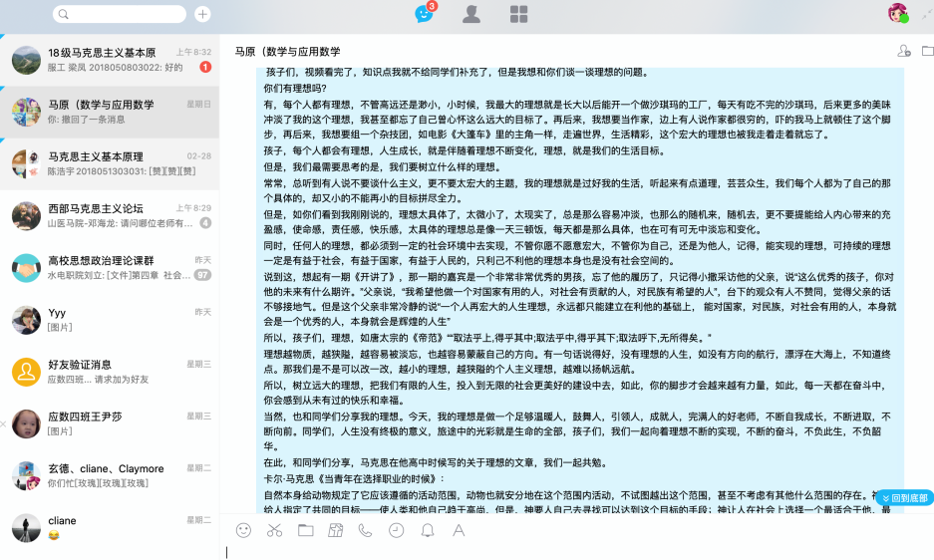The height and width of the screenshot is (560, 934).
Task: Open group members icon in chat header
Action: 904,51
